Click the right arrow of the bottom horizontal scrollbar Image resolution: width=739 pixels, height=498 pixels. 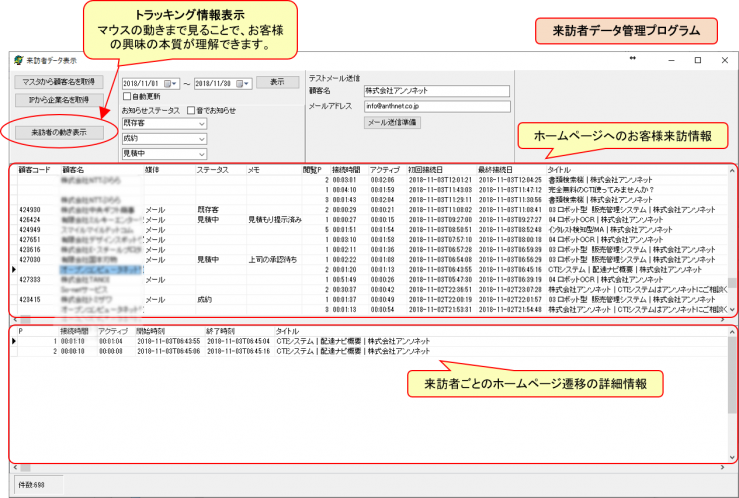tap(722, 467)
